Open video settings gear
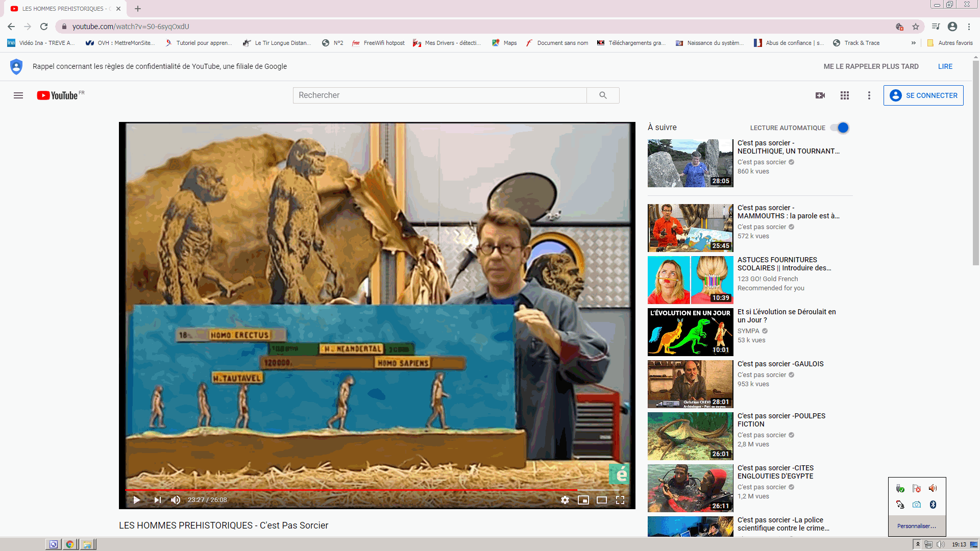The height and width of the screenshot is (551, 980). (565, 500)
